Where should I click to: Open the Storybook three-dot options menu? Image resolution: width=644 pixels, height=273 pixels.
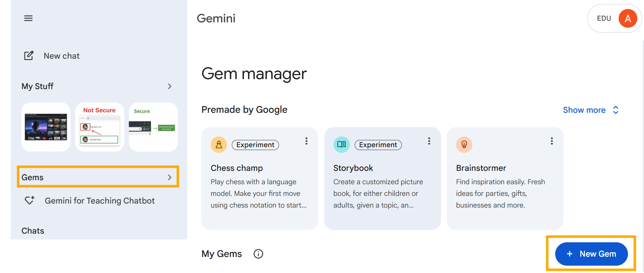[x=429, y=141]
